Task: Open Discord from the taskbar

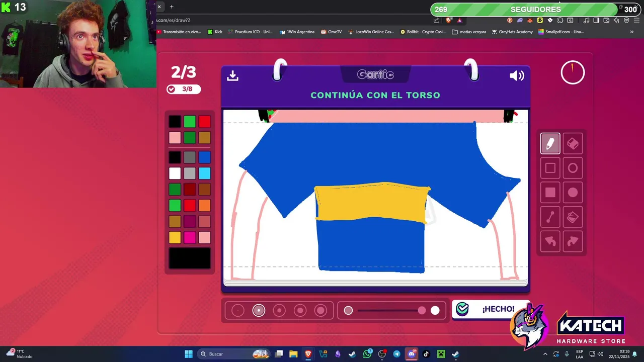Action: coord(412,354)
